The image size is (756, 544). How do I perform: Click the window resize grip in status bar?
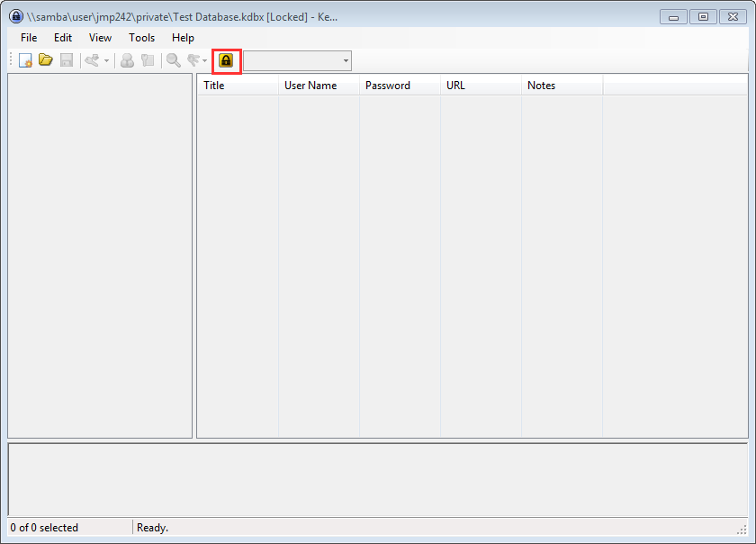(742, 530)
